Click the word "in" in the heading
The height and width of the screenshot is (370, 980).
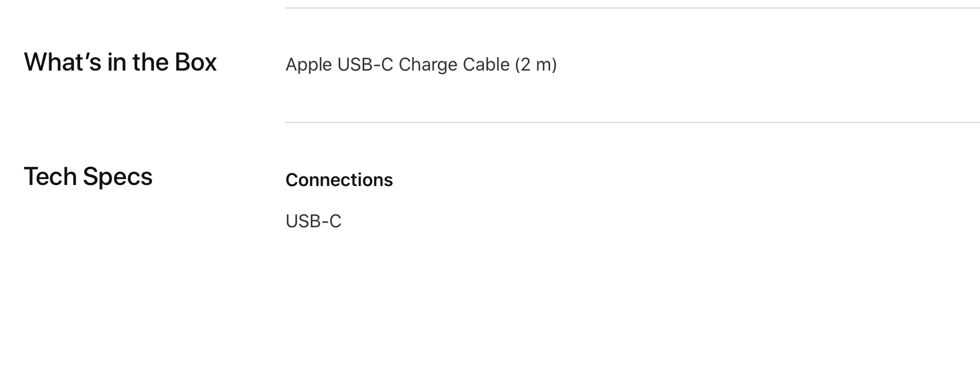click(117, 62)
